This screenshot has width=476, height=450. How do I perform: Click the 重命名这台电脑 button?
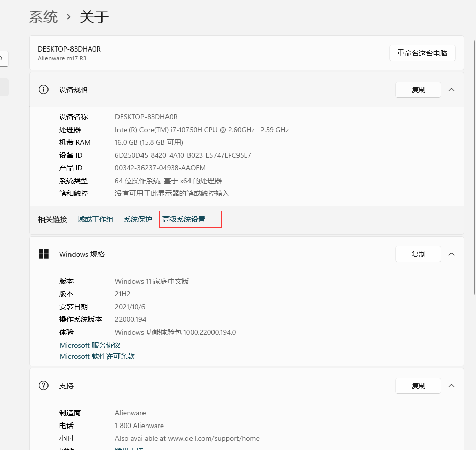tap(422, 53)
